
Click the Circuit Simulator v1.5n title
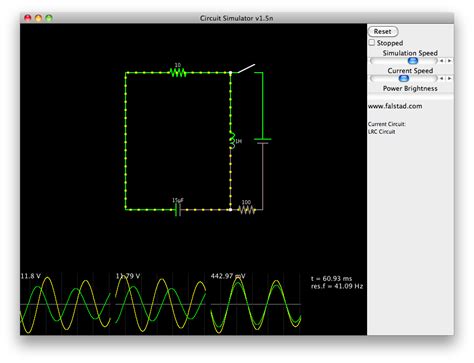236,18
